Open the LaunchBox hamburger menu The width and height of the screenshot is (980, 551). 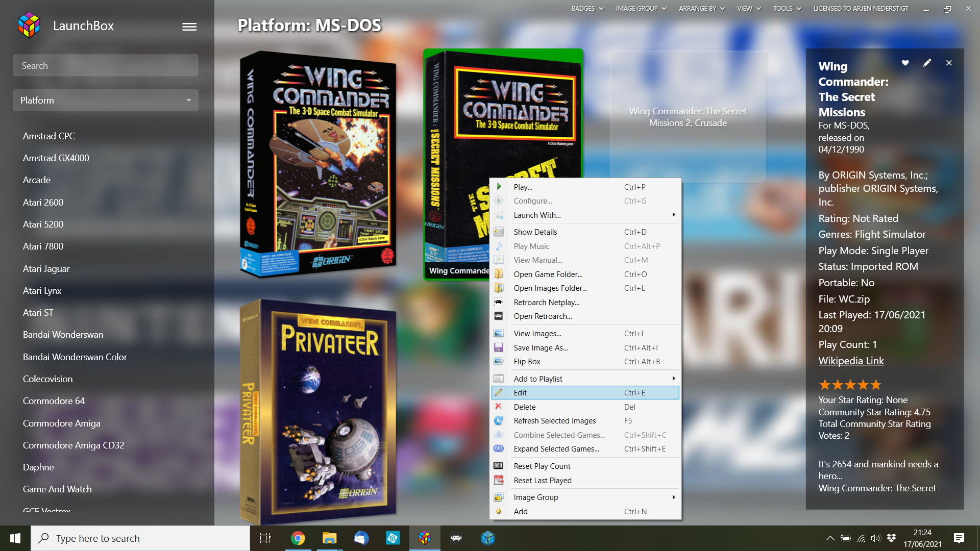(189, 27)
